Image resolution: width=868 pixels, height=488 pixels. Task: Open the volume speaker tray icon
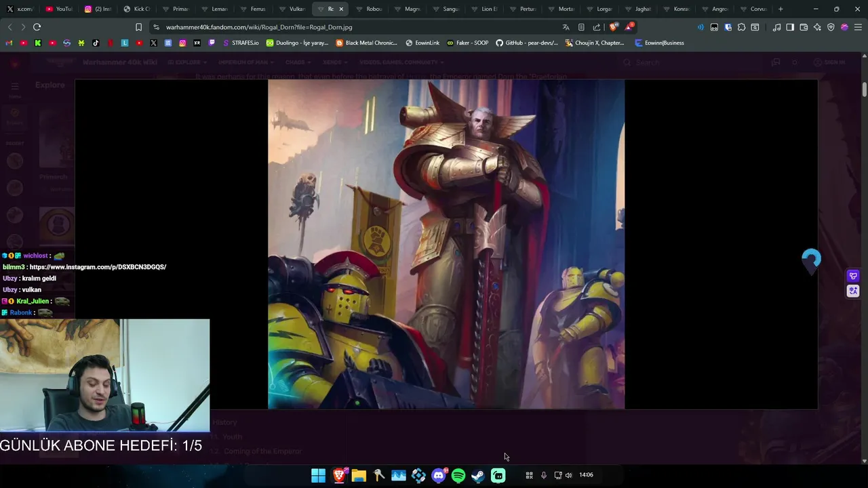pos(568,475)
